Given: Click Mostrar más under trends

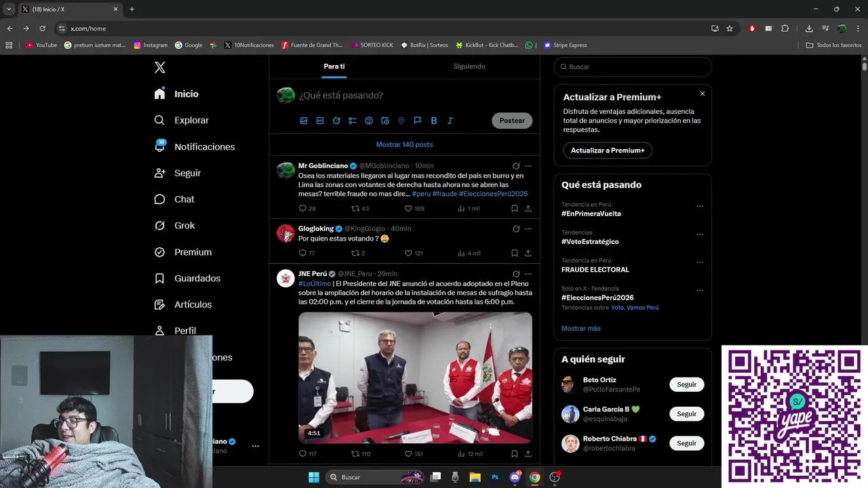Looking at the screenshot, I should pyautogui.click(x=580, y=329).
